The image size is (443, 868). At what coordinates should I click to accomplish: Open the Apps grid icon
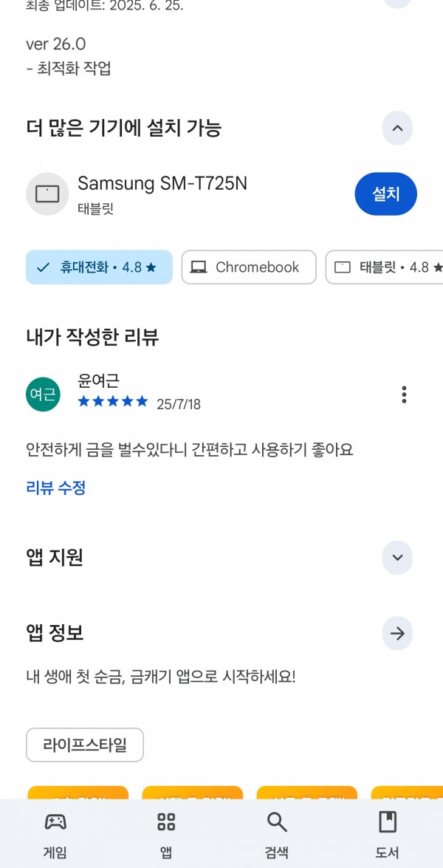[x=166, y=822]
